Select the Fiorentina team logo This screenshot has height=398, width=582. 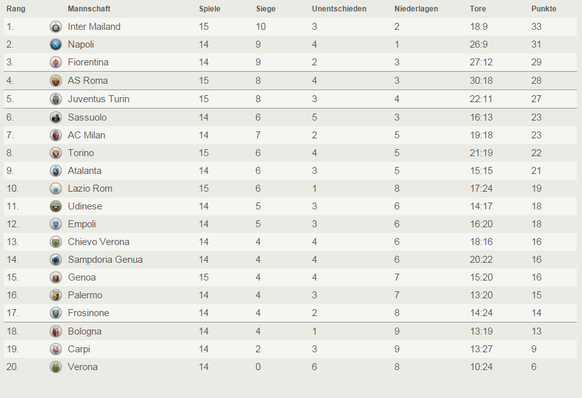(x=56, y=62)
